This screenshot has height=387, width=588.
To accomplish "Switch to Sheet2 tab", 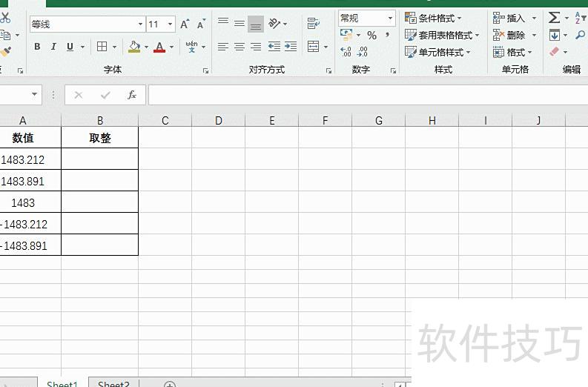I will [x=113, y=383].
